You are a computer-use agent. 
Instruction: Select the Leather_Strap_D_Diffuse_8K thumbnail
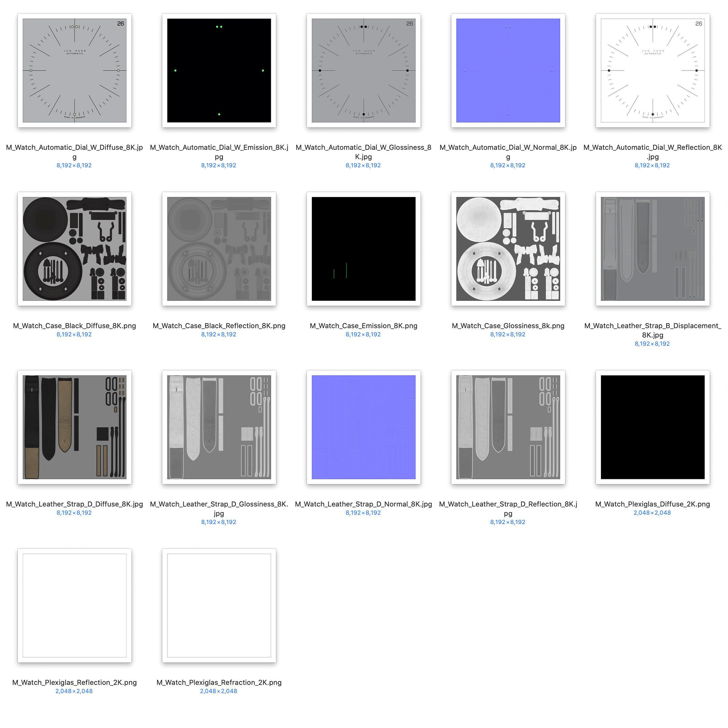(74, 427)
